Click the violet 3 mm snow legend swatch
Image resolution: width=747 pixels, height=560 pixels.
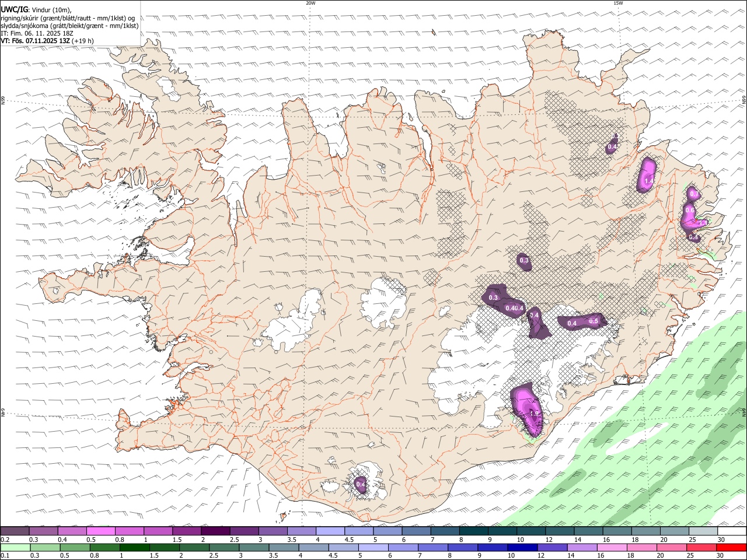(x=273, y=531)
